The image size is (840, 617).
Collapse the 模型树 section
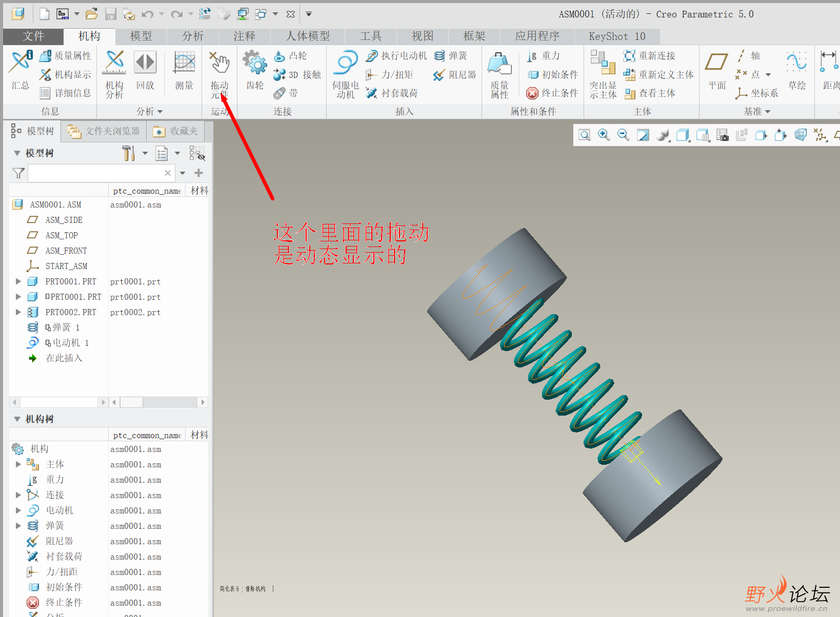[x=17, y=153]
